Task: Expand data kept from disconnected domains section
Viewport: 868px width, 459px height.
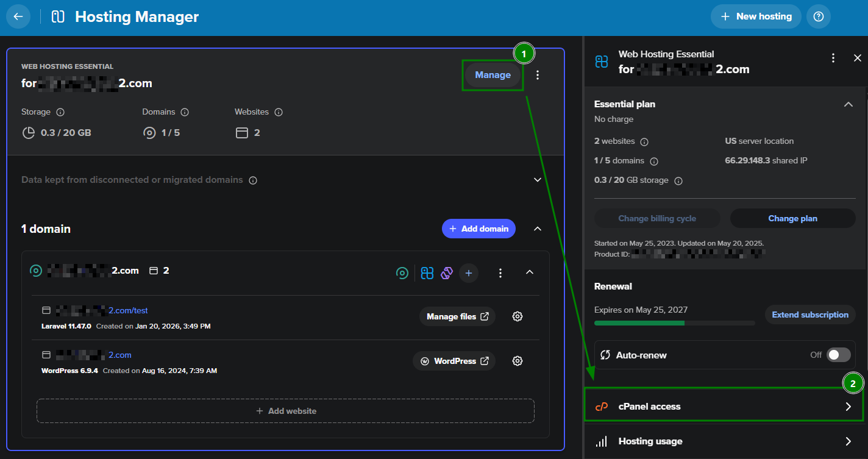Action: (538, 180)
